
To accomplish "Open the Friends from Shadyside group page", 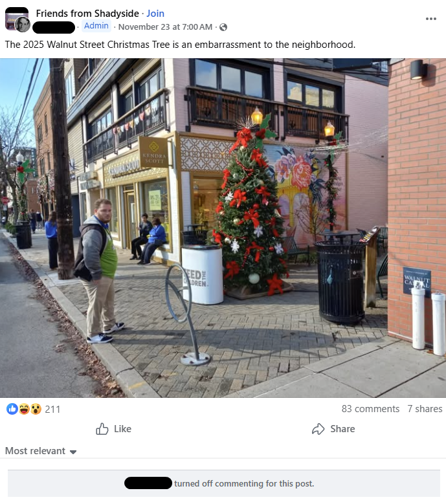I will (87, 13).
